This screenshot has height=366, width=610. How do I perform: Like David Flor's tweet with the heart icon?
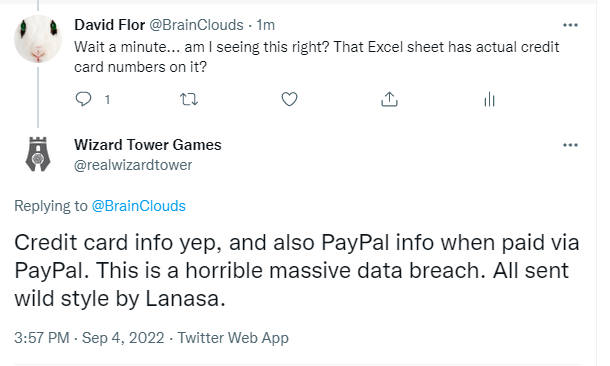(289, 99)
